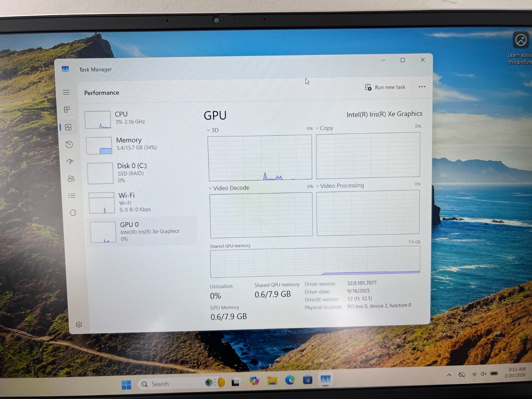Click the Wi-Fi mini graph thumbnail
The image size is (532, 399).
[x=102, y=203]
